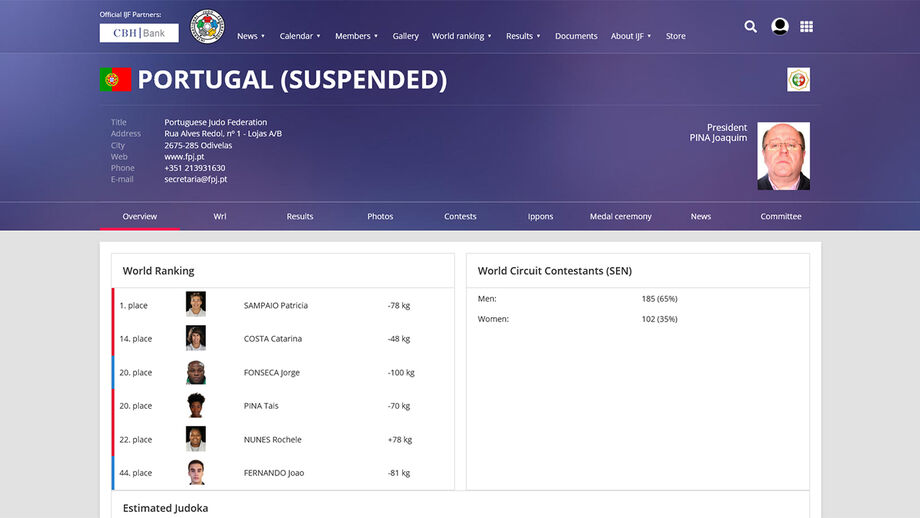Click FONSECA Jorge's photo thumbnail

pyautogui.click(x=196, y=372)
